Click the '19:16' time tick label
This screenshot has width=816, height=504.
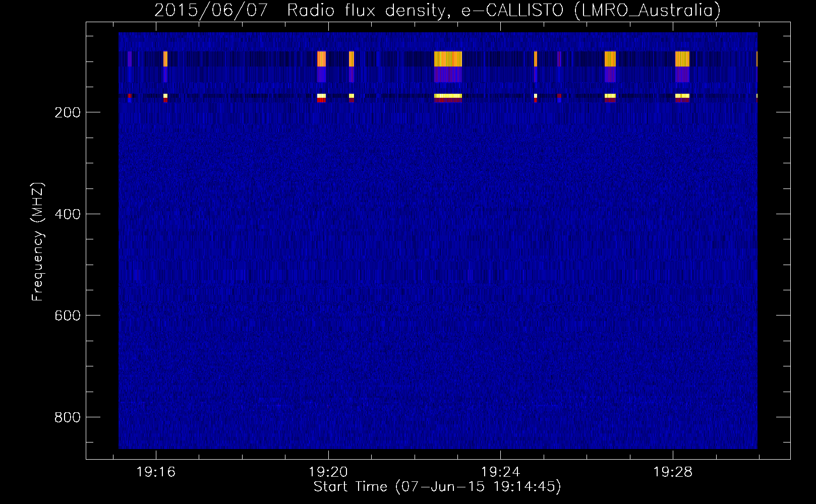(156, 472)
